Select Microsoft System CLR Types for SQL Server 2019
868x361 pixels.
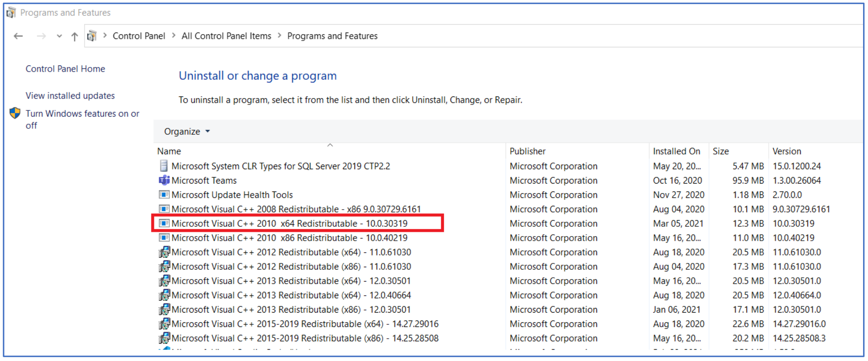(281, 166)
